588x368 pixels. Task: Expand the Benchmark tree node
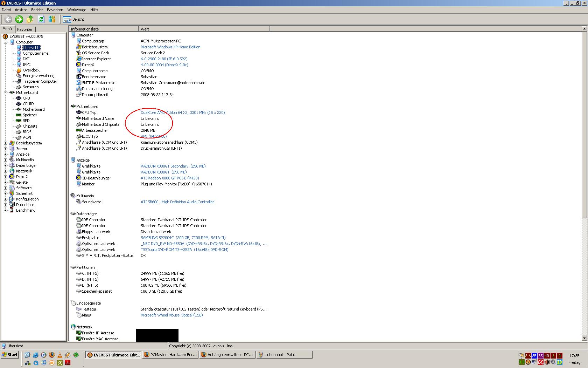6,210
